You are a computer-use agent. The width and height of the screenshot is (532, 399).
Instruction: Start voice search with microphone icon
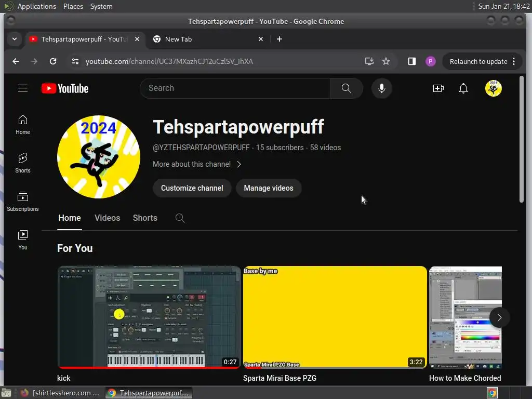[382, 88]
